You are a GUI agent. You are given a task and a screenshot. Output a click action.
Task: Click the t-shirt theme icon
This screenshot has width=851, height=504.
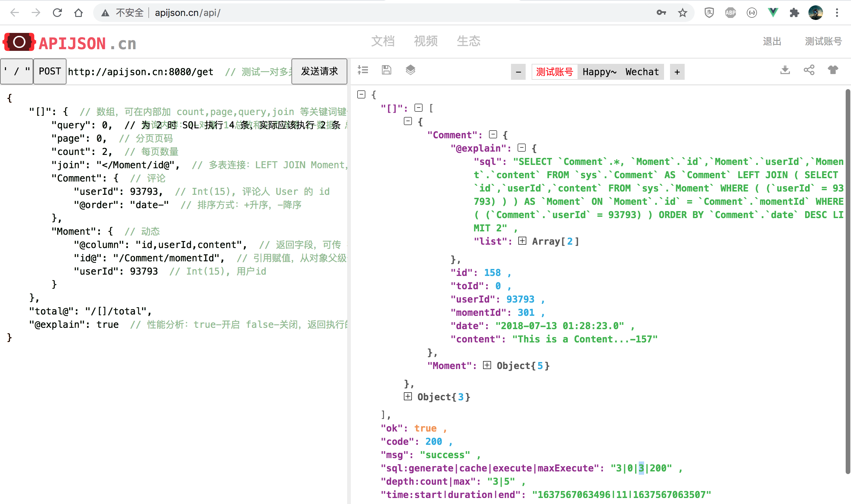(x=833, y=70)
